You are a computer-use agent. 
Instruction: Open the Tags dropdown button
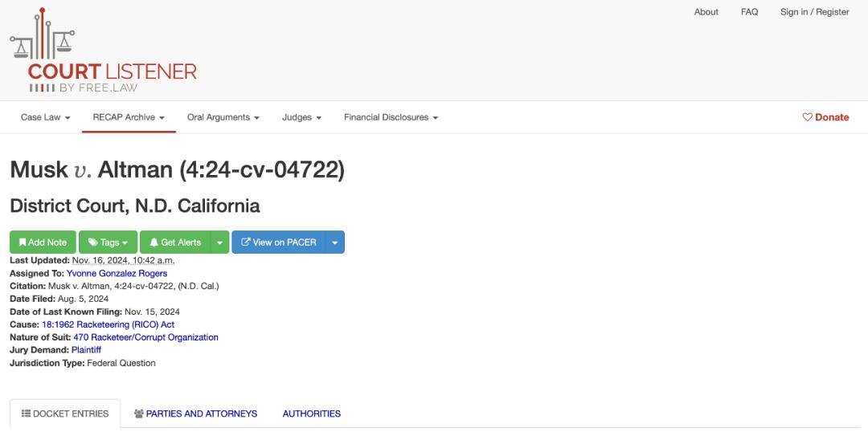(108, 242)
